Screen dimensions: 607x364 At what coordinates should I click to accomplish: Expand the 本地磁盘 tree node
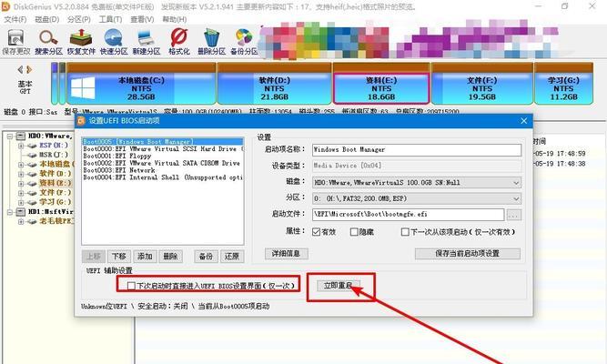click(21, 165)
